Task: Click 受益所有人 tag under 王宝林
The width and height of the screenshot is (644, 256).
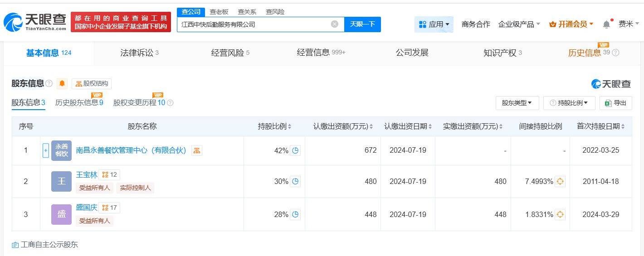Action: [x=95, y=188]
